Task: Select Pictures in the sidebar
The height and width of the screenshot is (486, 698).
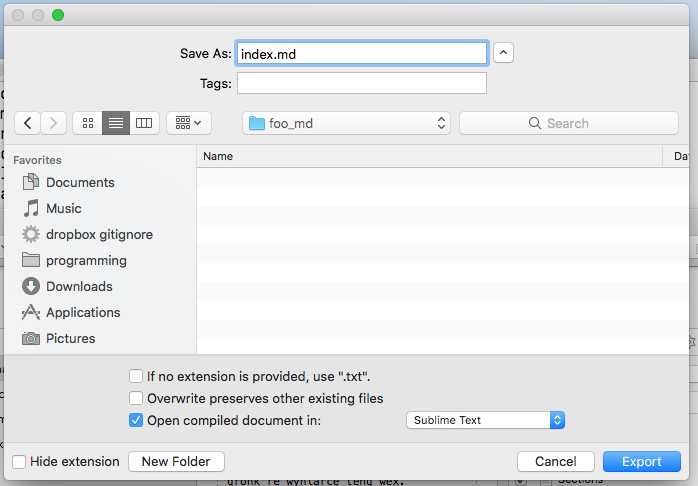Action: pos(70,338)
